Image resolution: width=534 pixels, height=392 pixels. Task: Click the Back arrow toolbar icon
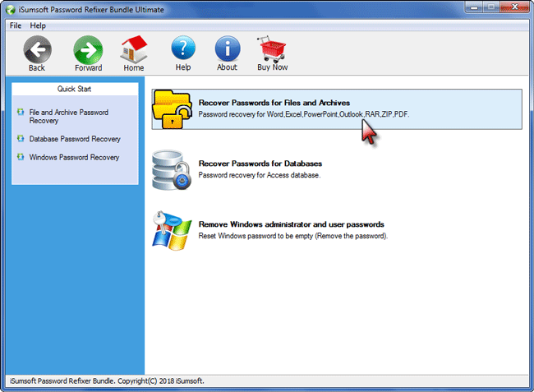pos(37,49)
